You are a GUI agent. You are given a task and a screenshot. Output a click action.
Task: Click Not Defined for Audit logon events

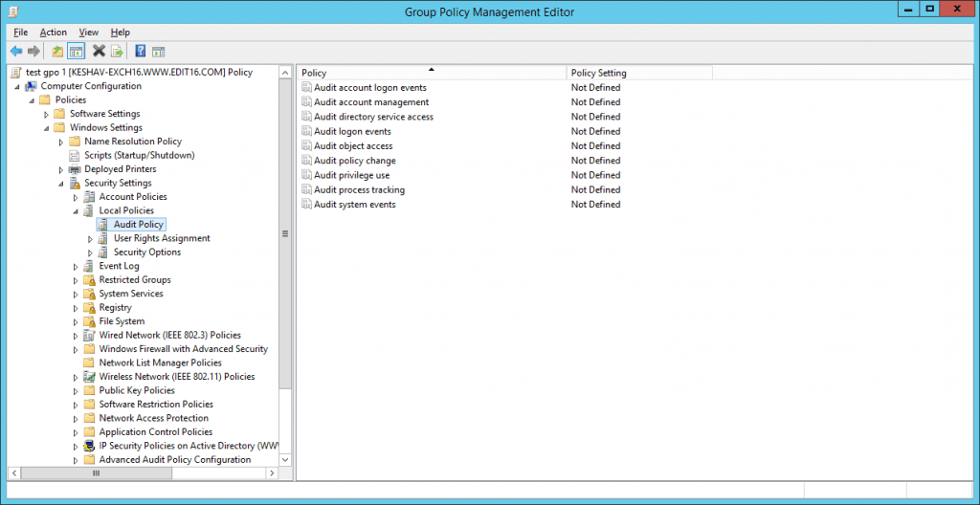[x=595, y=131]
